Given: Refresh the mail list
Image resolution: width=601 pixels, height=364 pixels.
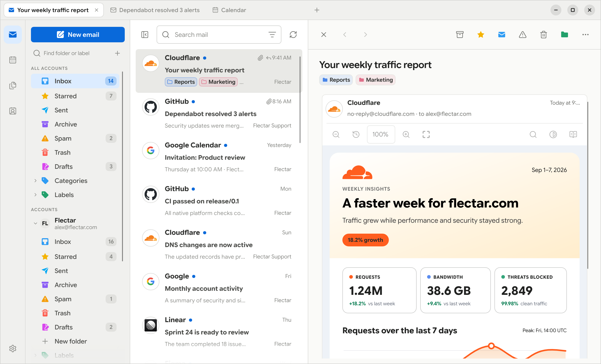Looking at the screenshot, I should pyautogui.click(x=293, y=35).
